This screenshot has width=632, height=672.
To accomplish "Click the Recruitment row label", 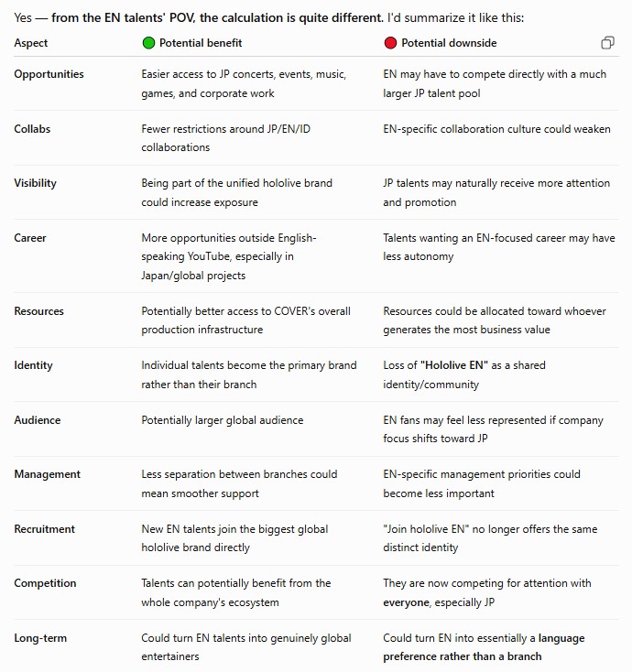I will (45, 529).
